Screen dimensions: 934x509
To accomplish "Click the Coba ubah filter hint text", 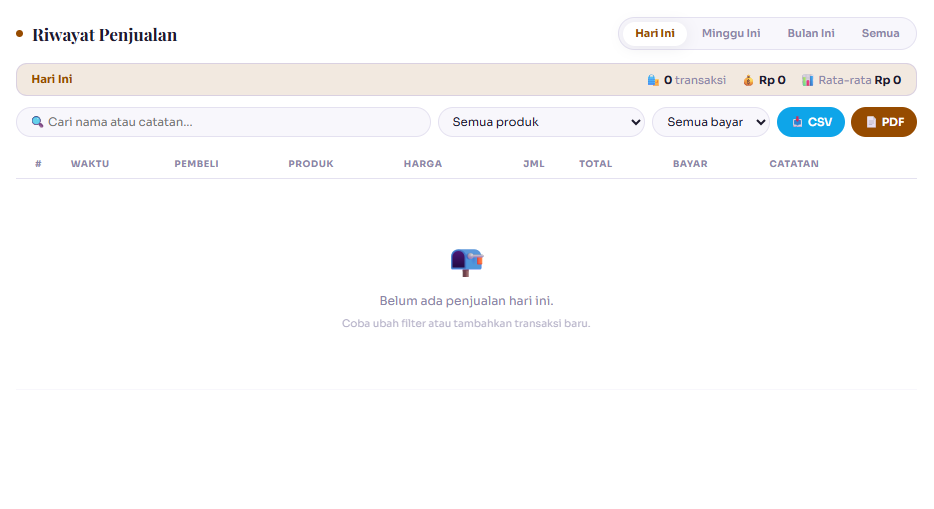I will 466,323.
